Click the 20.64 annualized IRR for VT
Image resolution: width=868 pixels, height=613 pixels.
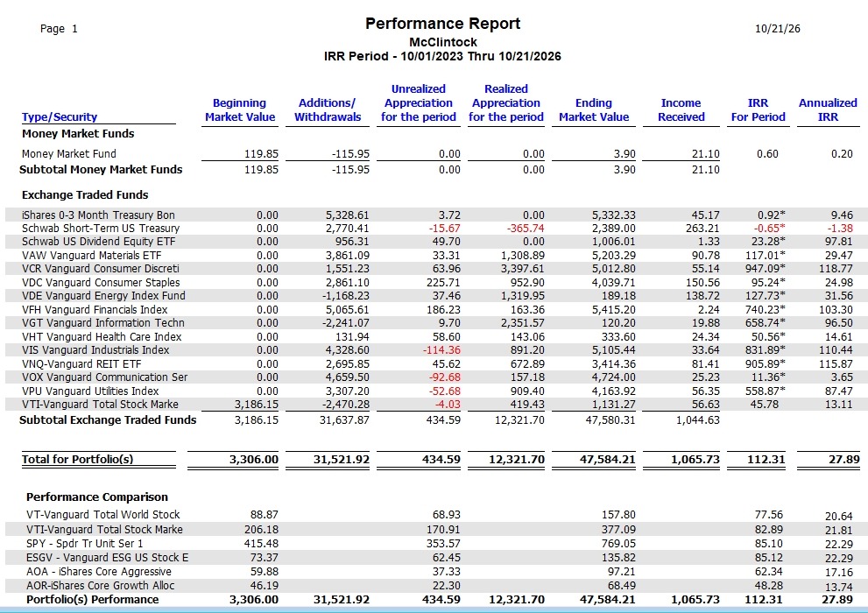coord(839,516)
